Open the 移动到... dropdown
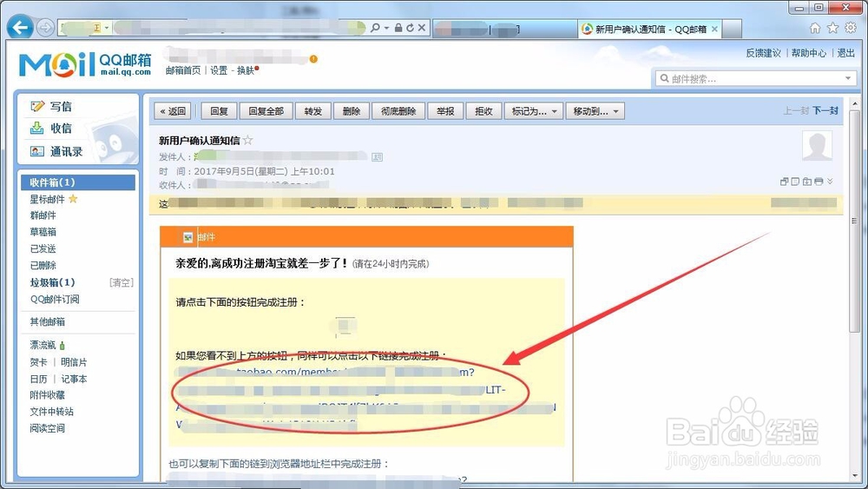This screenshot has height=489, width=868. point(595,111)
